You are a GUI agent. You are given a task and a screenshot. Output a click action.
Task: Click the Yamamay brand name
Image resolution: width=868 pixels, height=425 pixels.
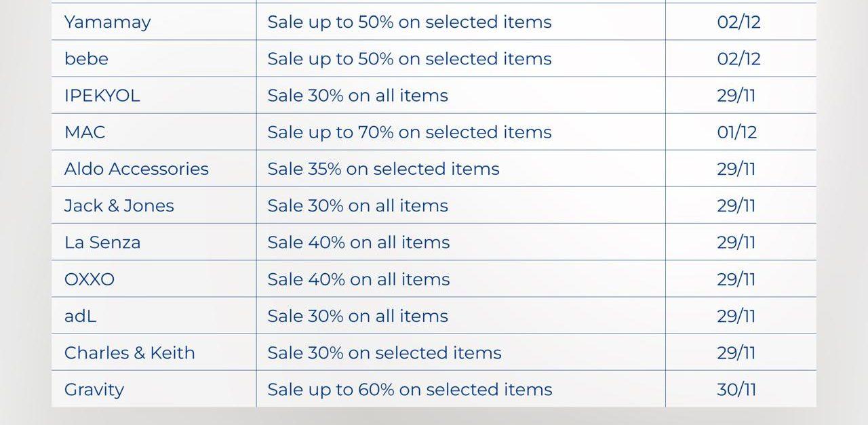(x=107, y=22)
